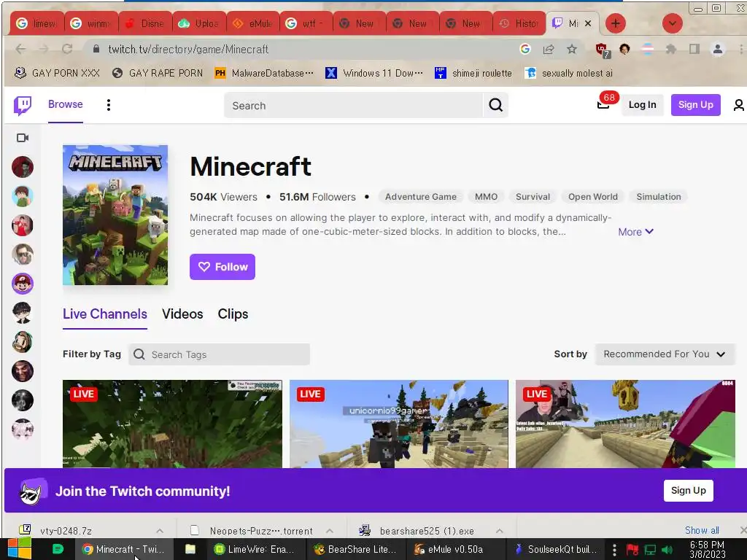
Task: Open the first live stream thumbnail with forest
Action: (x=172, y=424)
